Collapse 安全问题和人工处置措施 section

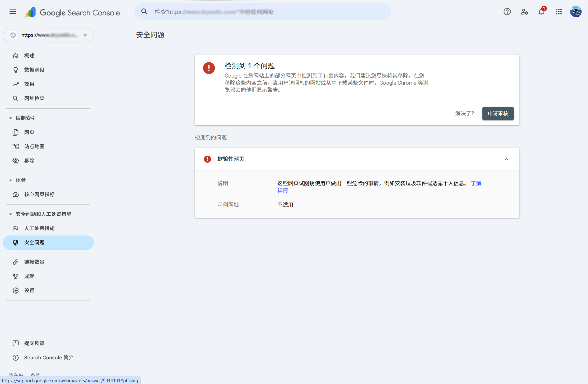(11, 214)
